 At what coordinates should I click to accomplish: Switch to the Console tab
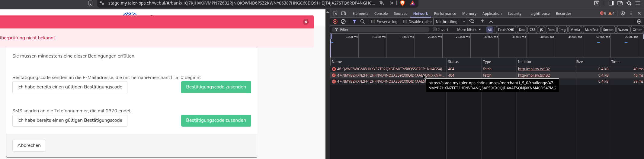click(381, 13)
